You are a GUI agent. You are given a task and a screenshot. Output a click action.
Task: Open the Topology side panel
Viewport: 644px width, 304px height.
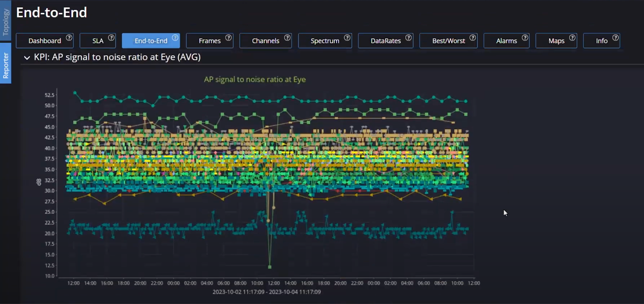click(6, 22)
